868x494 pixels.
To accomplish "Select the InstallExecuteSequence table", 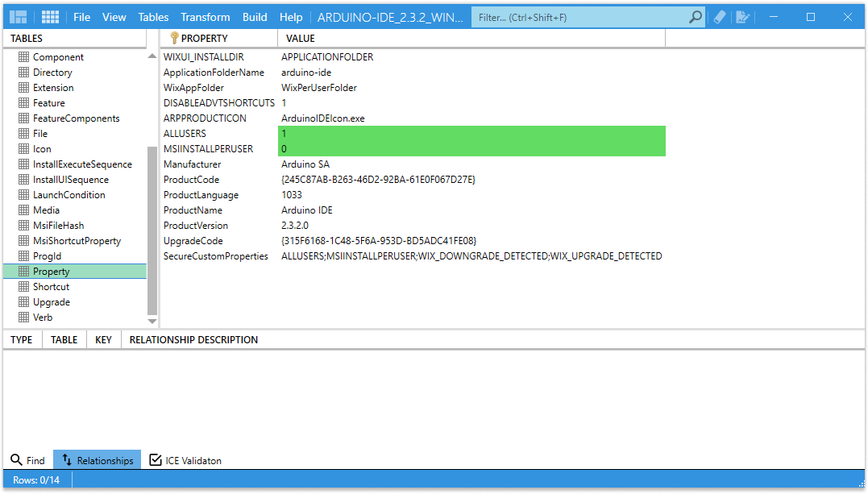I will point(82,164).
